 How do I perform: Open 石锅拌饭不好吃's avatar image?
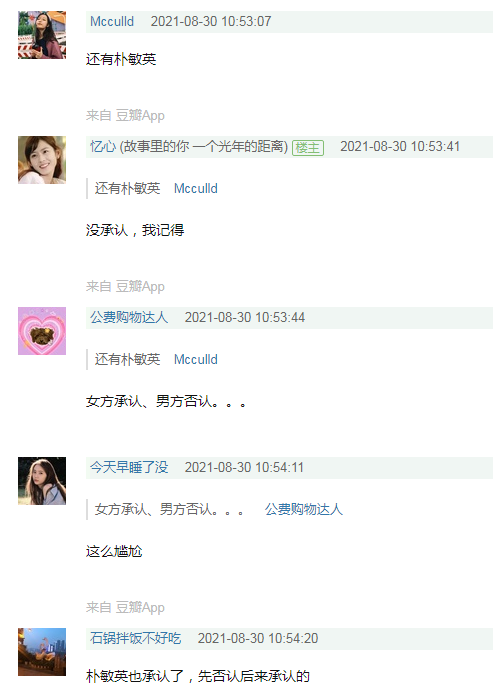coord(42,652)
